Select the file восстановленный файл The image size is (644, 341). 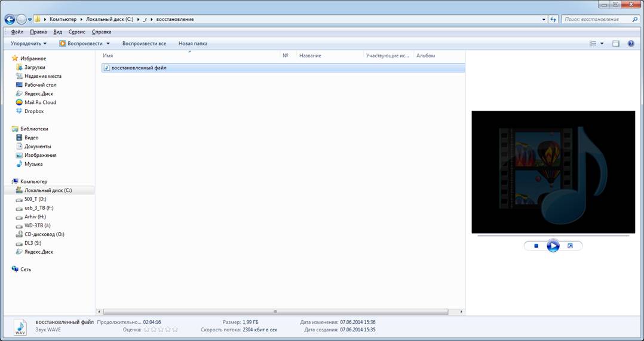[x=283, y=68]
